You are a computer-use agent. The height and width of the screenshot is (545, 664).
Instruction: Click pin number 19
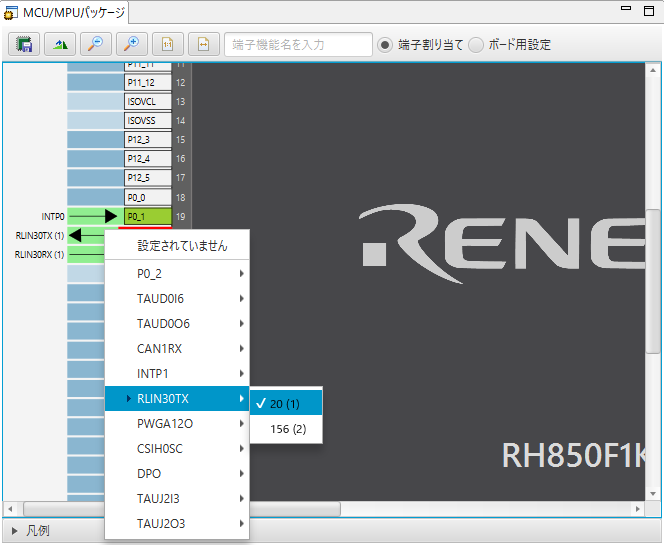(181, 216)
